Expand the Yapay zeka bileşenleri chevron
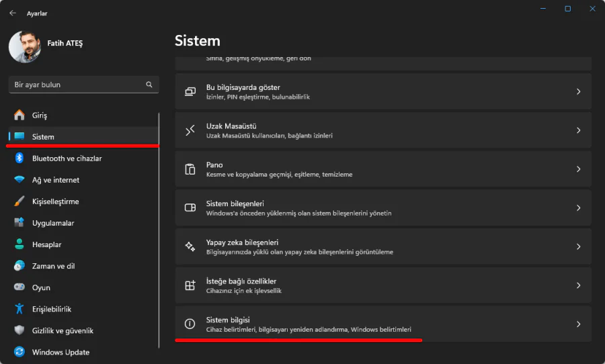The height and width of the screenshot is (364, 605). [x=578, y=246]
